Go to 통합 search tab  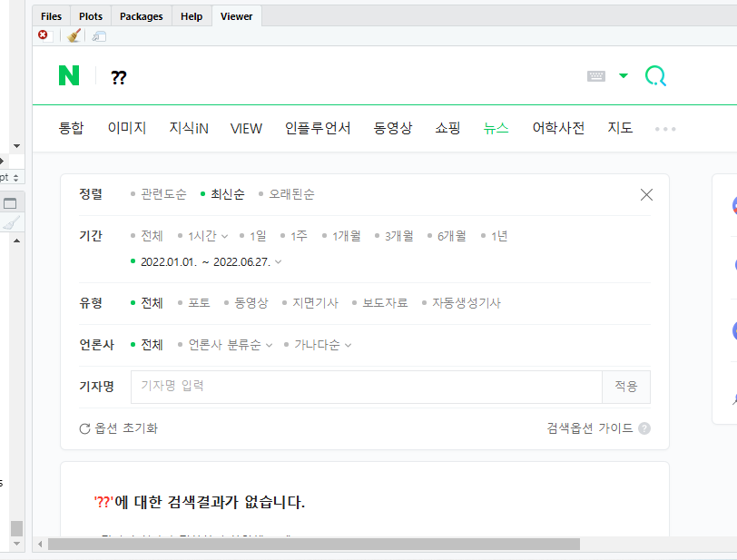coord(71,128)
